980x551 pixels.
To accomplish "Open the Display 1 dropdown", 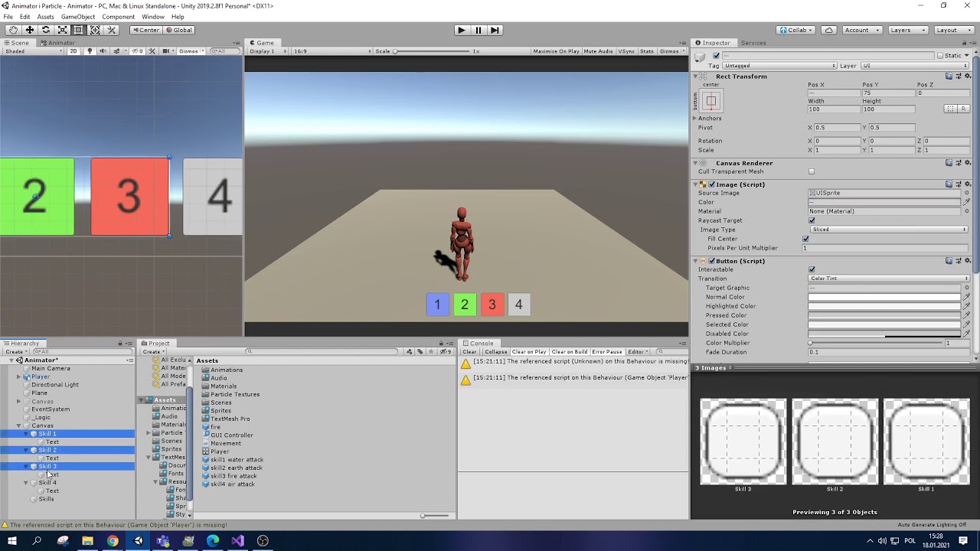I will click(268, 51).
